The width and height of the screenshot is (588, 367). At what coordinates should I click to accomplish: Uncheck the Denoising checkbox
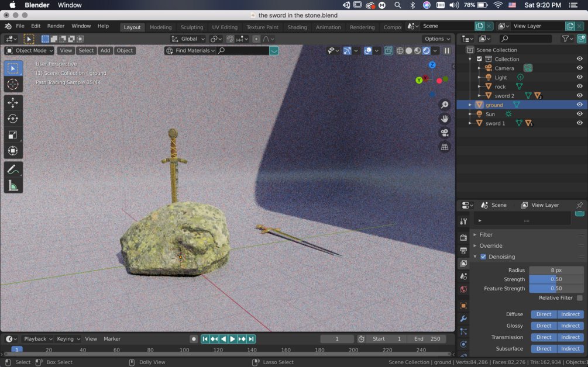(x=483, y=257)
